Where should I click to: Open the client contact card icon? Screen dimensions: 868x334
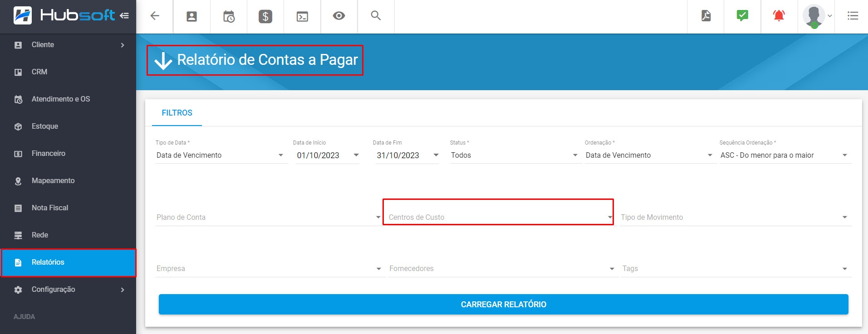coord(192,17)
